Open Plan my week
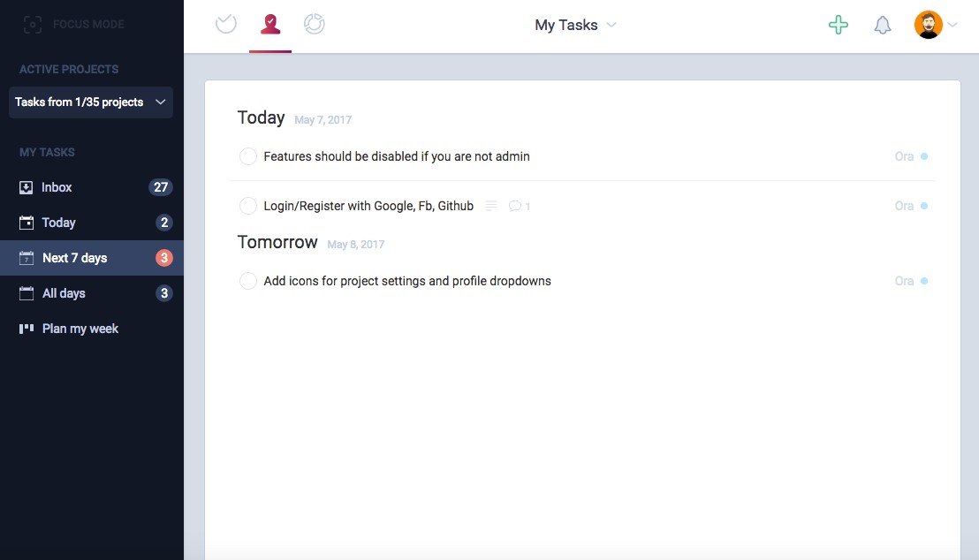The width and height of the screenshot is (979, 560). (80, 329)
